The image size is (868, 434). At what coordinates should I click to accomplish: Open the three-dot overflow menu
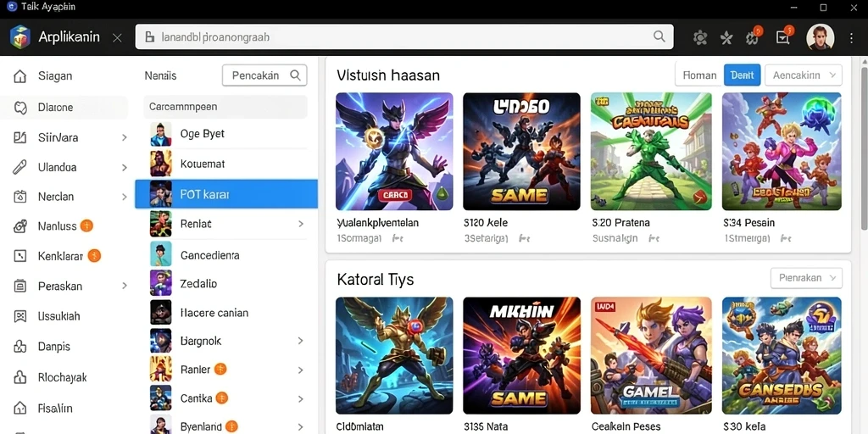click(x=851, y=37)
